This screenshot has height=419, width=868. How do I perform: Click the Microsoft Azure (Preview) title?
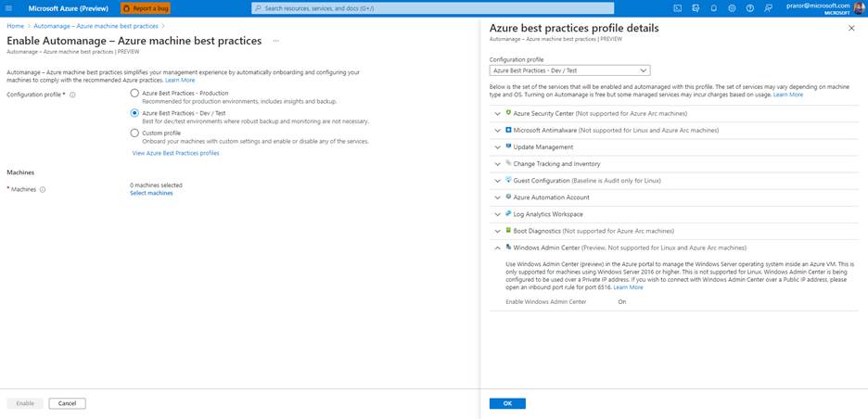68,8
